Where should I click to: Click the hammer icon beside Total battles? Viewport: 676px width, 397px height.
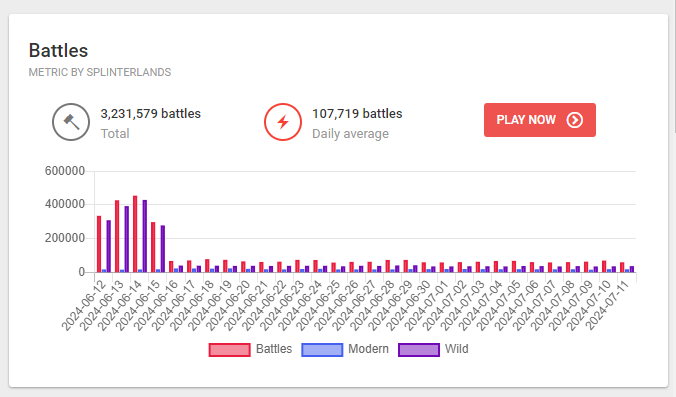[71, 122]
